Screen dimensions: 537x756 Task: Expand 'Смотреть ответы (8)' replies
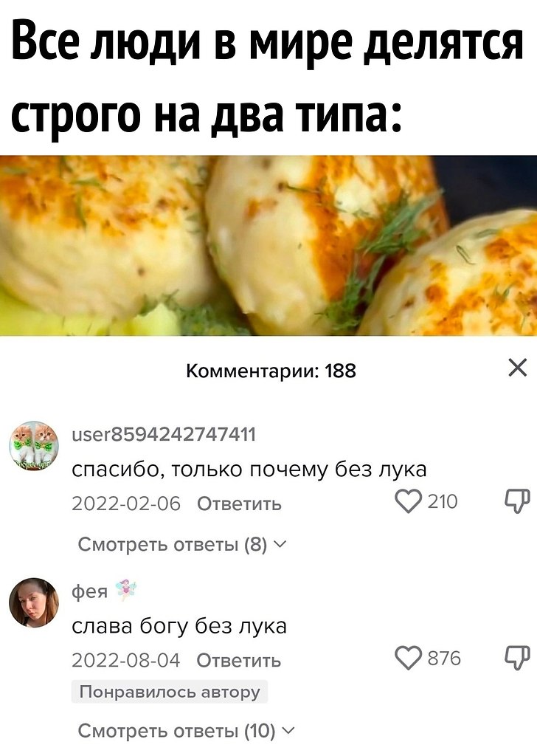click(x=182, y=544)
